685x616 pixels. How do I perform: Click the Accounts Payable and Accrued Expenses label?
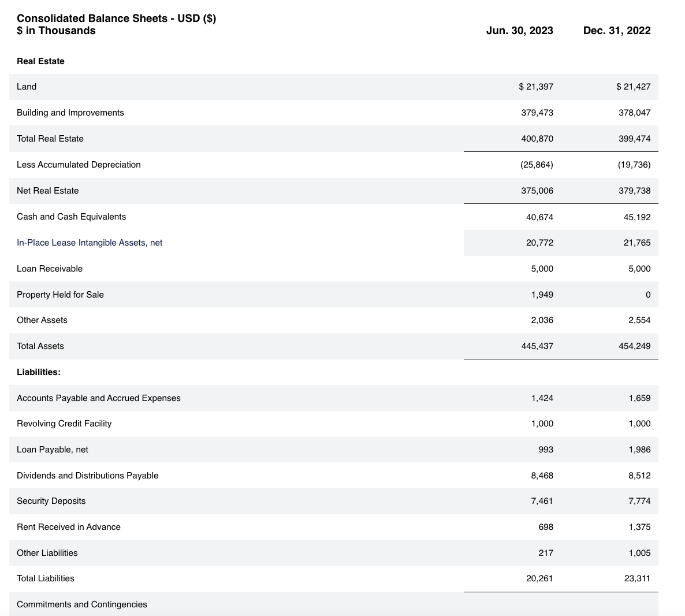98,398
